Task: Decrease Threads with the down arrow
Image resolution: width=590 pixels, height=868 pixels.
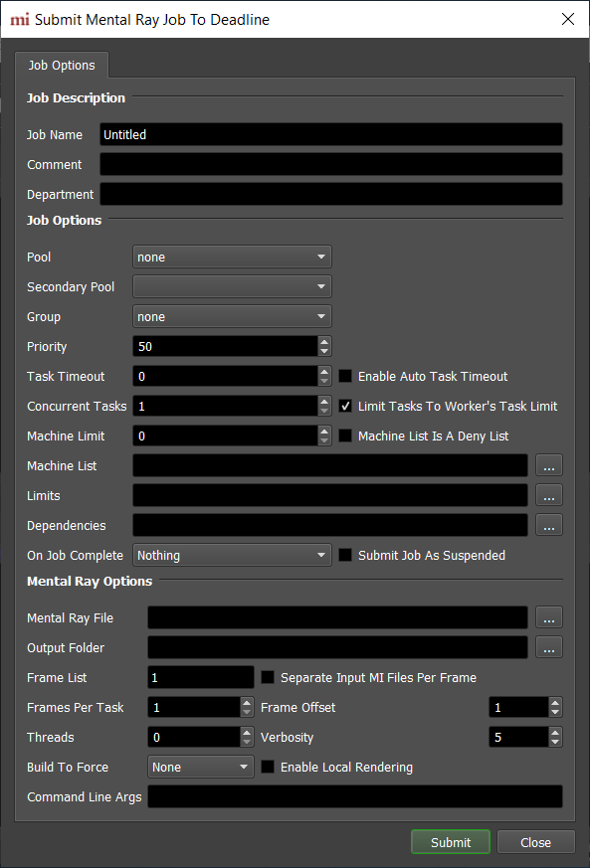Action: click(x=247, y=743)
